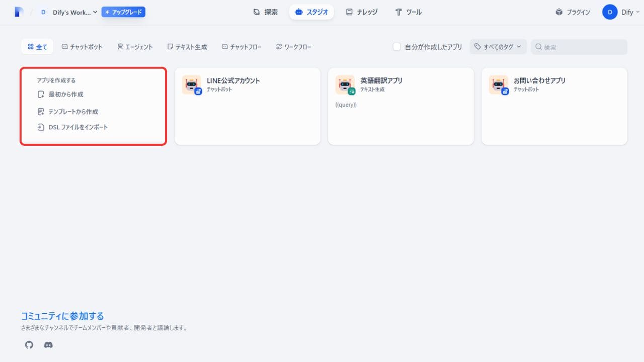Screen dimensions: 644x362
Task: Open the プラグイン plugin page
Action: coord(573,12)
